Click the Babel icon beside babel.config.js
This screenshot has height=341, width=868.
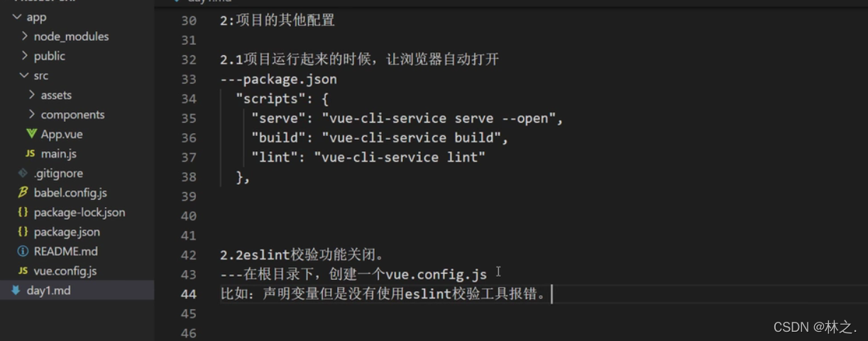pos(23,193)
